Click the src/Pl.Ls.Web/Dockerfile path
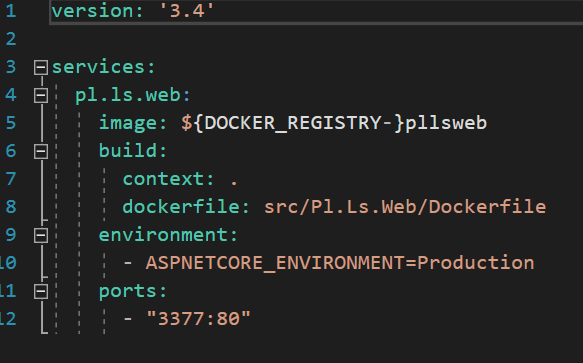This screenshot has width=583, height=363. click(405, 207)
